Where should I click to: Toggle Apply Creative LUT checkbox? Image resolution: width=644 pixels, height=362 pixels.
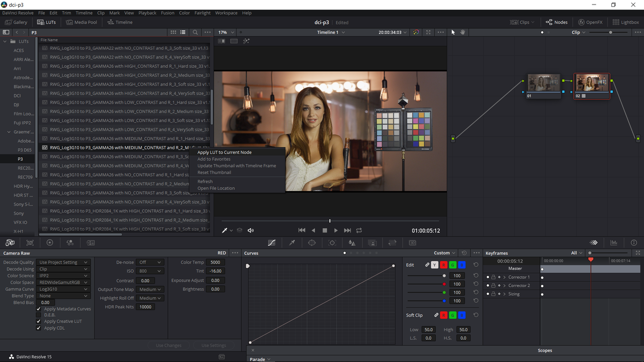pyautogui.click(x=39, y=321)
